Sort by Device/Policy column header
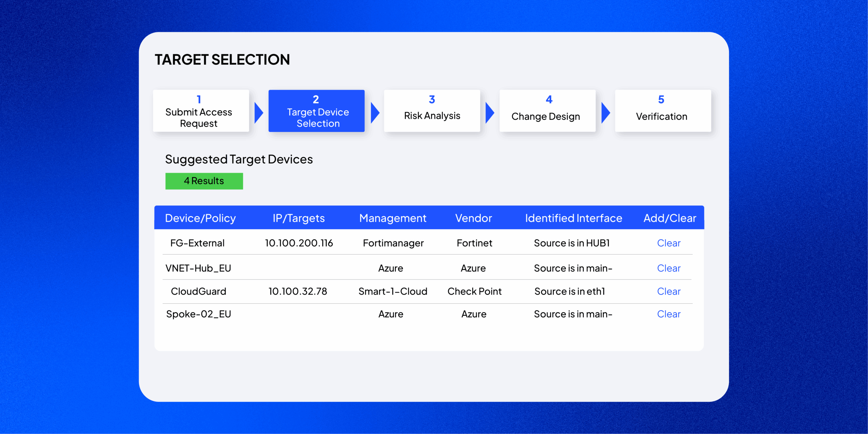 click(x=200, y=218)
